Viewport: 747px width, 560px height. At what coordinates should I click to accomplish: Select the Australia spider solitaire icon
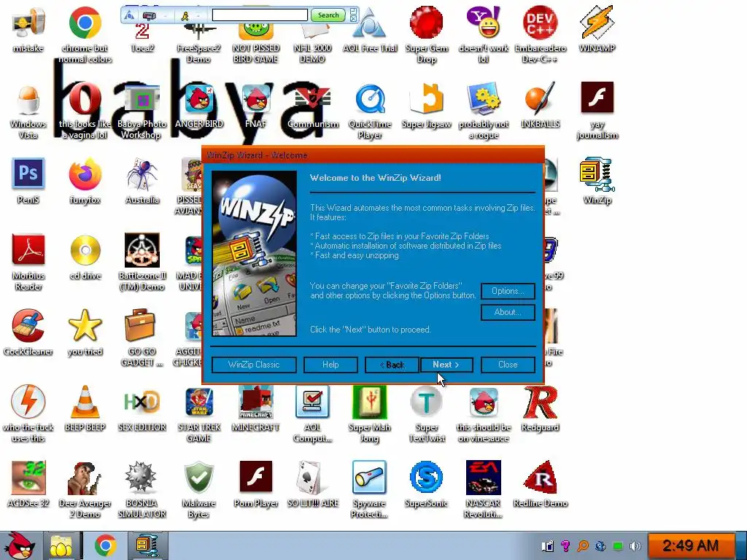click(x=142, y=181)
